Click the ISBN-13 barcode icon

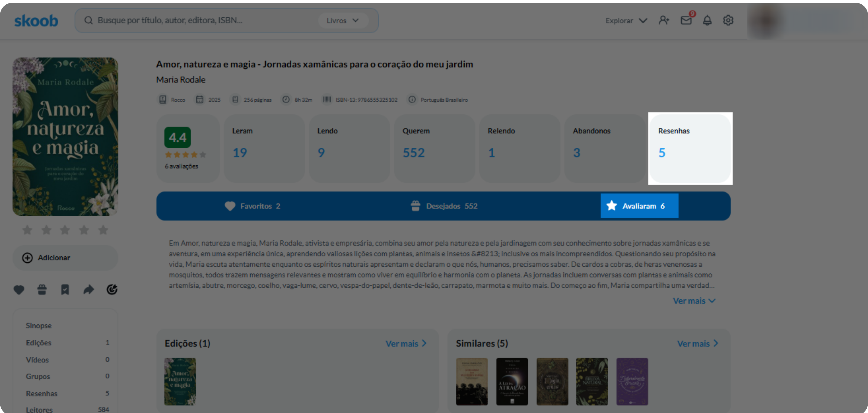coord(327,100)
